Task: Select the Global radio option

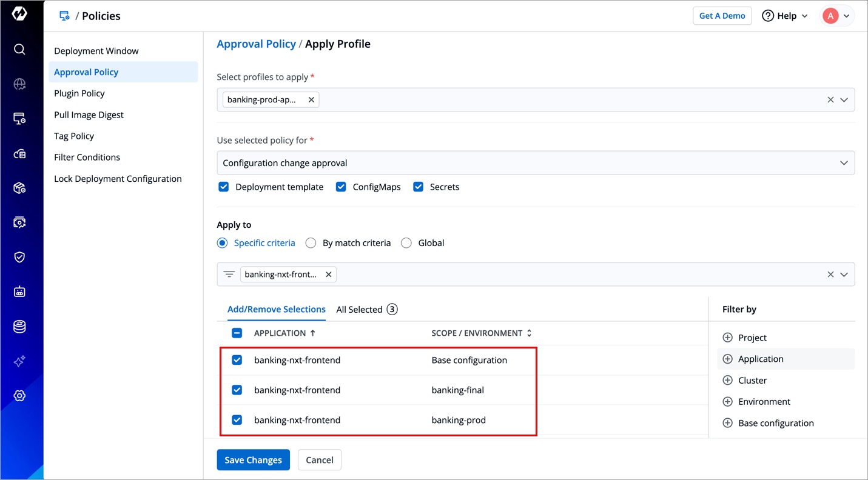Action: (x=406, y=243)
